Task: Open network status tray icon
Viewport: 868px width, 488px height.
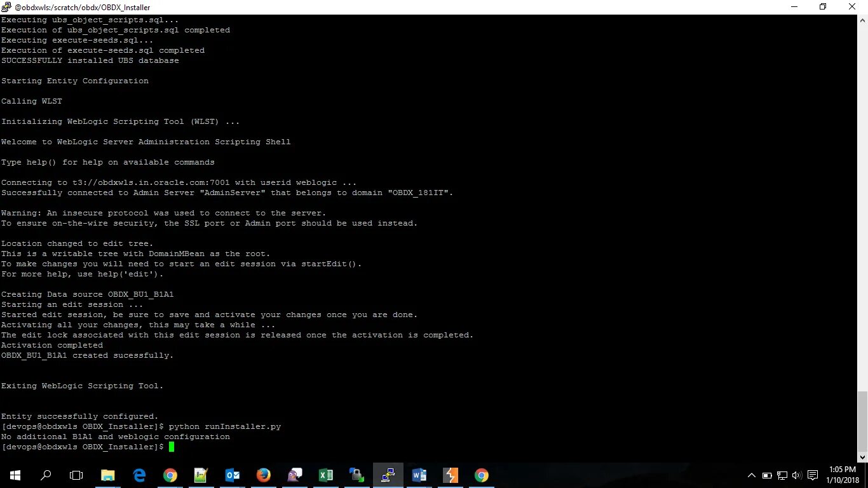Action: 782,475
